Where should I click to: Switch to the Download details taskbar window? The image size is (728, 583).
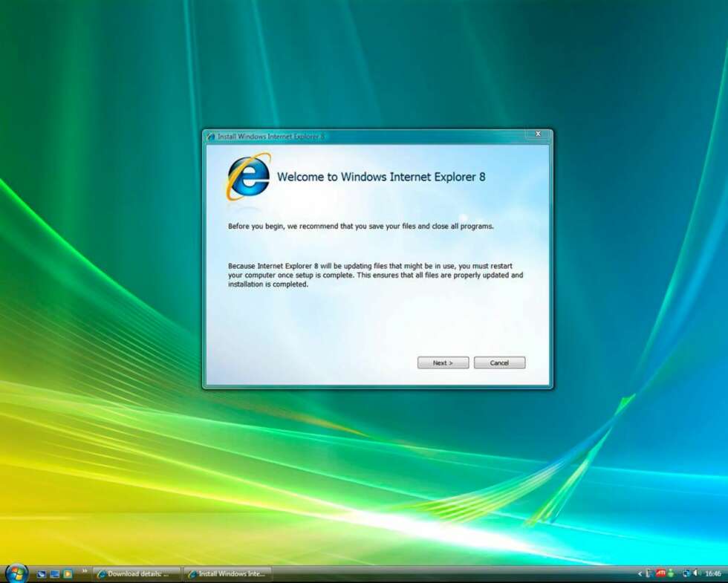[137, 573]
